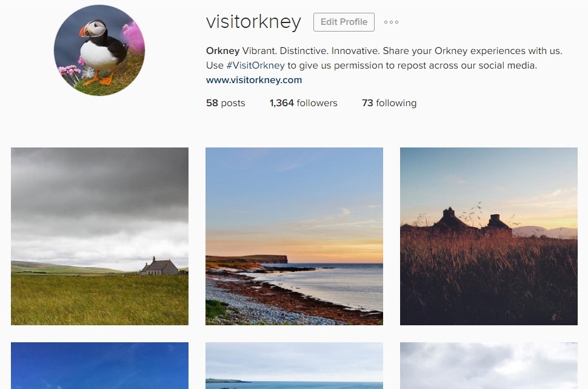Open the #VisitOrkney hashtag link
The image size is (588, 389).
tap(255, 66)
